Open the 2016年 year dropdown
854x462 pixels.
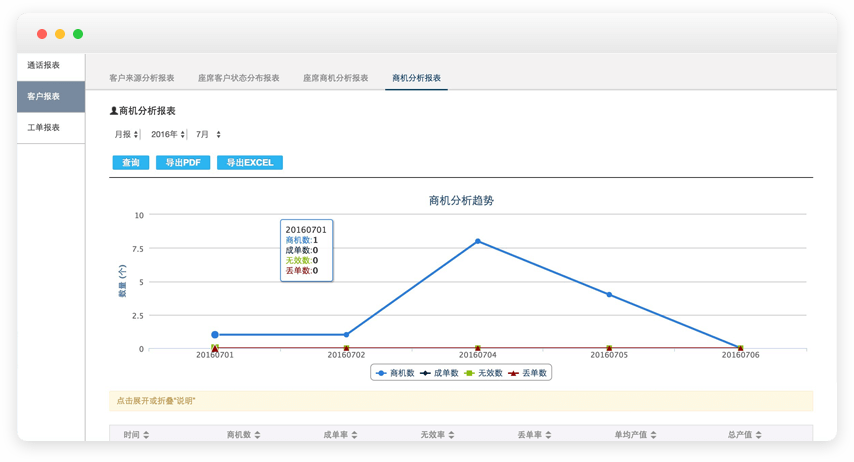tap(169, 134)
